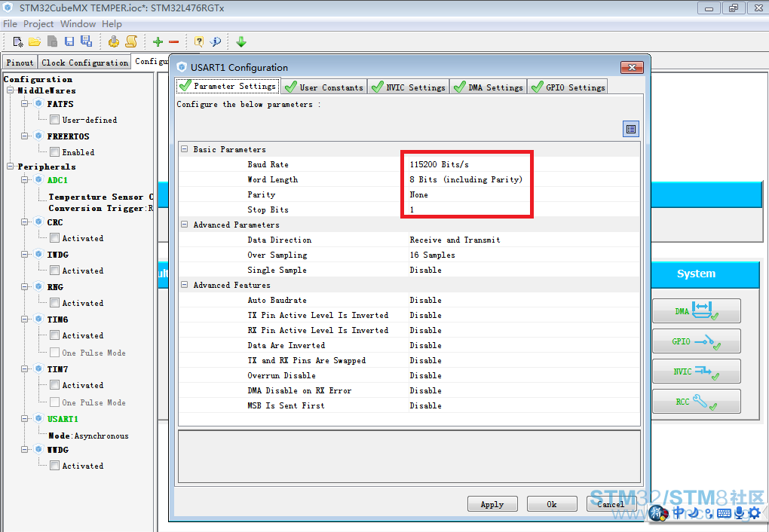Switch to the GPIO Settings tab
The image size is (769, 532).
coord(568,87)
